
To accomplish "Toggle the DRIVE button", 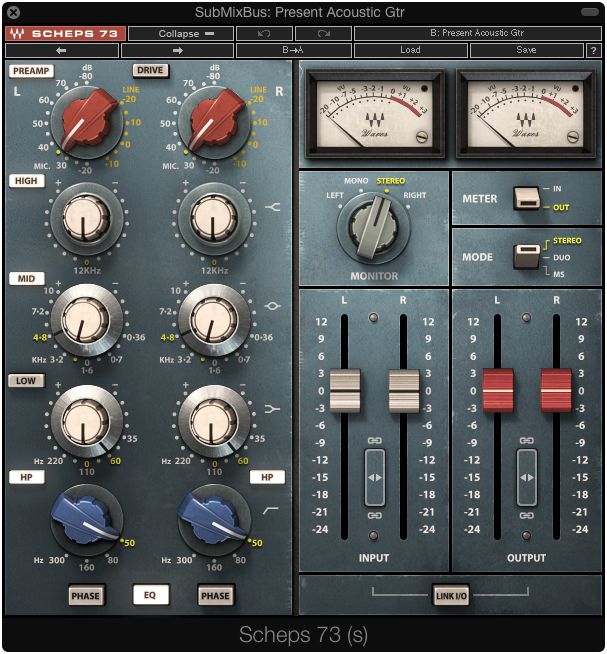I will 151,70.
